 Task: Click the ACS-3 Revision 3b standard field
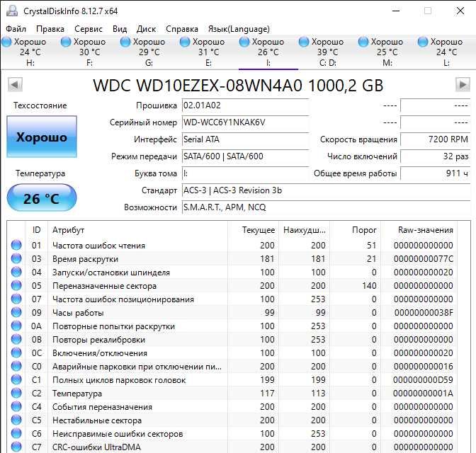[326, 190]
